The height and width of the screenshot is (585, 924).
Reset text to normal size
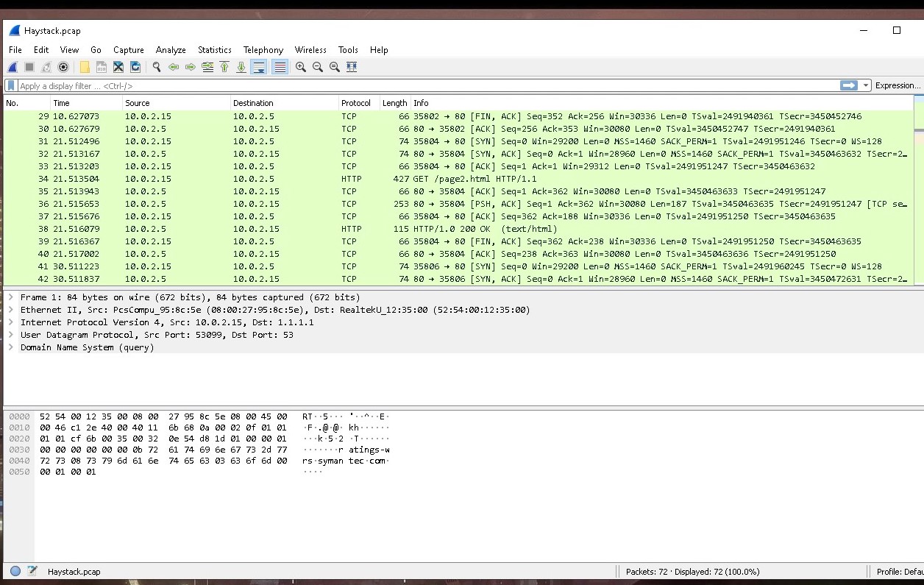click(335, 67)
